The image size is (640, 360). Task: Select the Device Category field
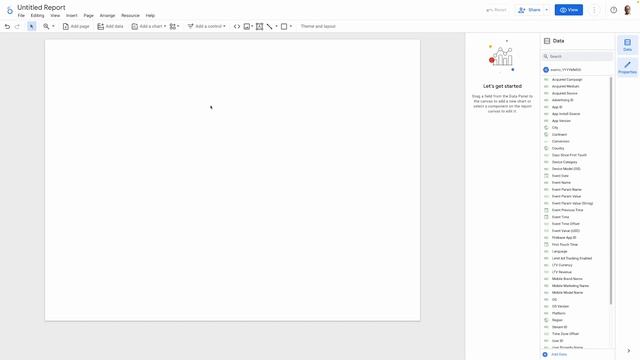point(564,162)
